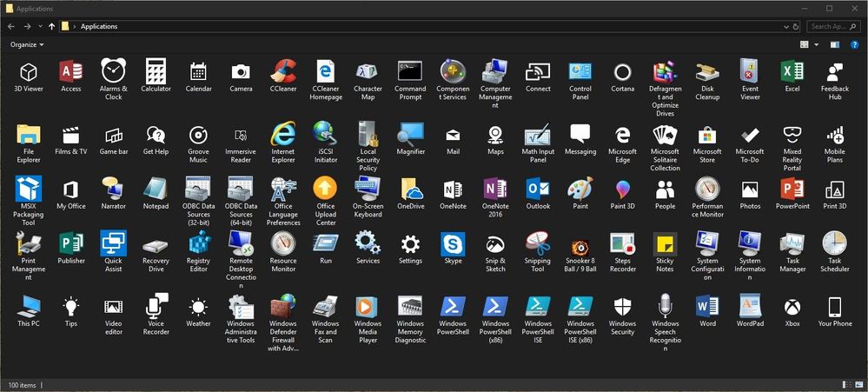Change view using the view layout button
Screen dimensions: 868x392
[x=805, y=45]
